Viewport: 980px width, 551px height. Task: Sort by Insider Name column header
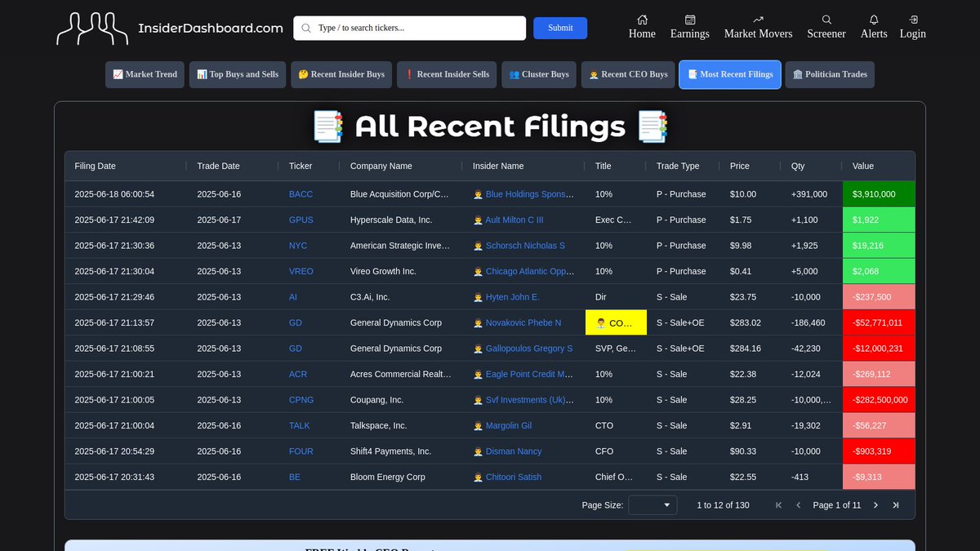(x=498, y=166)
